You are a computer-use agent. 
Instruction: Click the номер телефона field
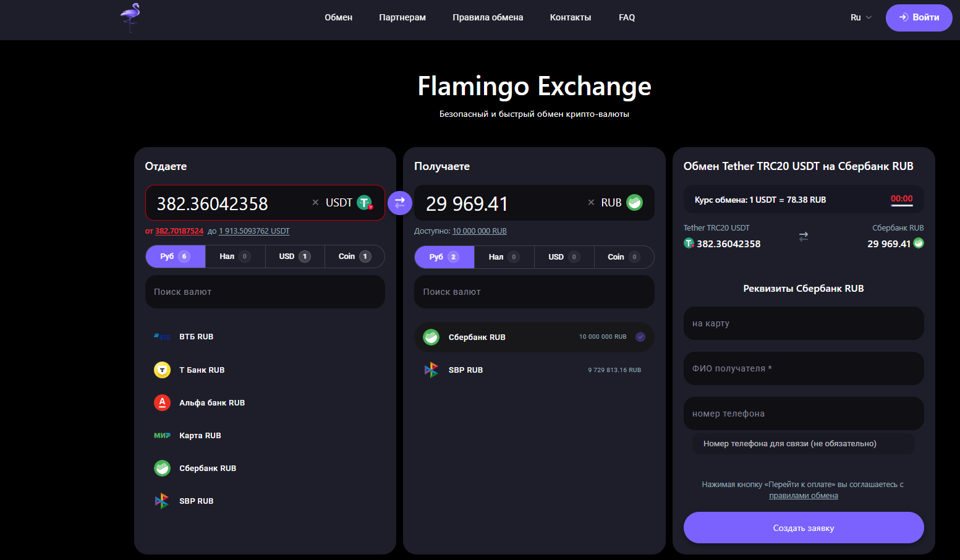point(804,414)
